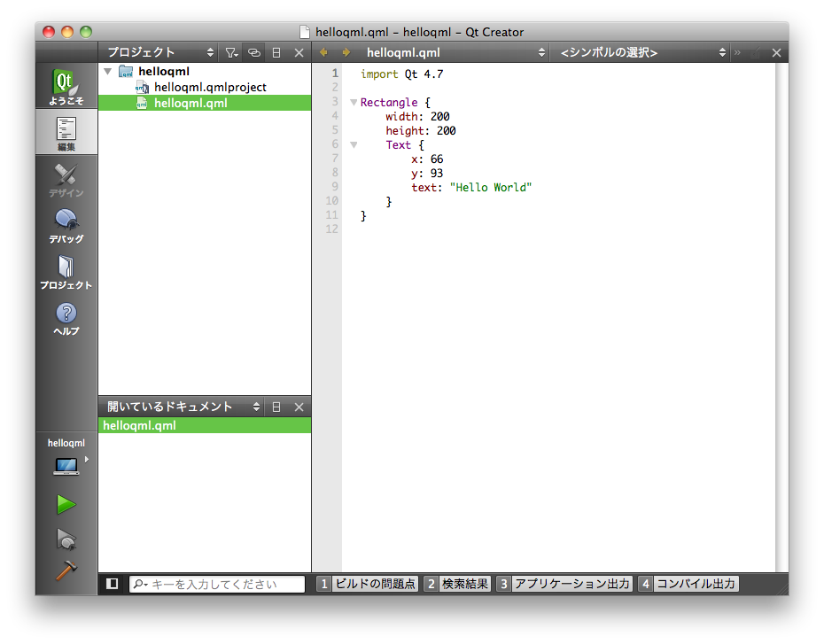Viewport: 824px width, 644px height.
Task: Start debugging with the debug-run icon
Action: (x=66, y=539)
